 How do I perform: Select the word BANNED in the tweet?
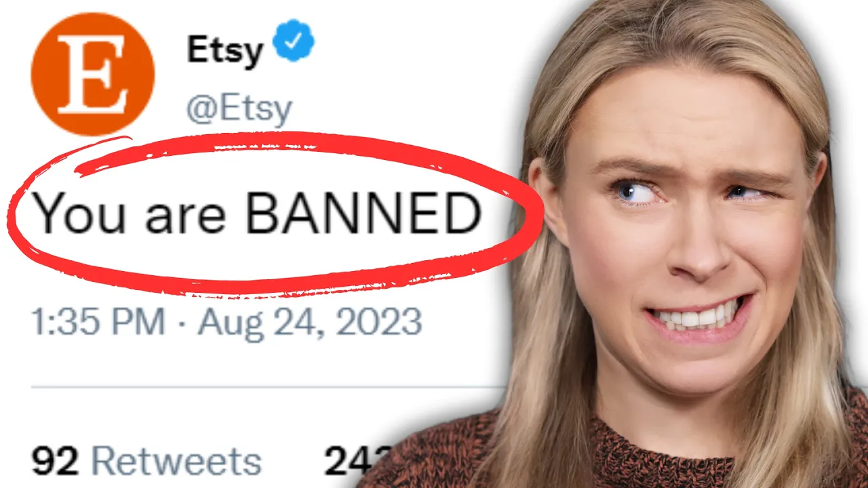coord(363,213)
